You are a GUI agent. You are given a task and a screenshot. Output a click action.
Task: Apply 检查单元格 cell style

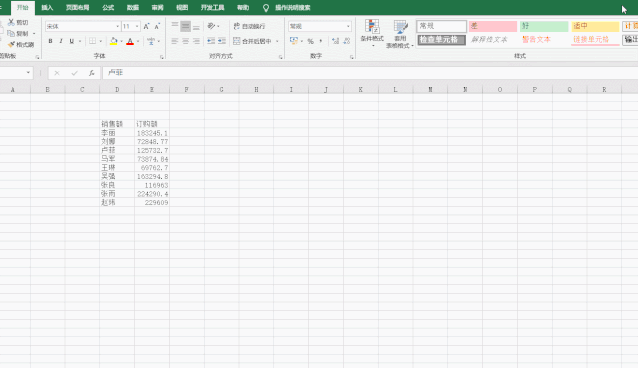441,40
